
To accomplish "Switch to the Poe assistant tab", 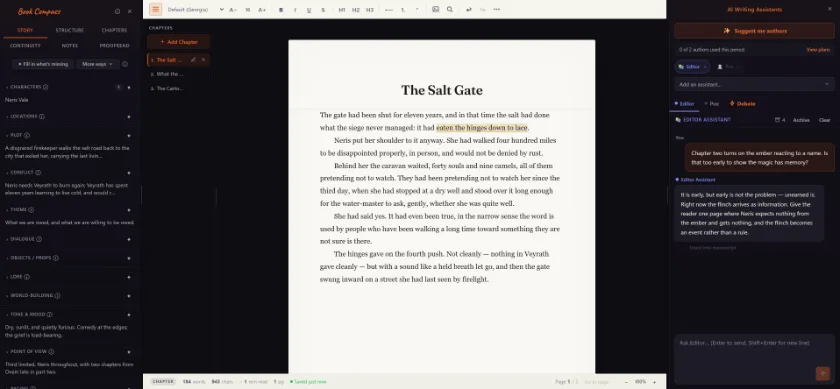I will click(711, 103).
